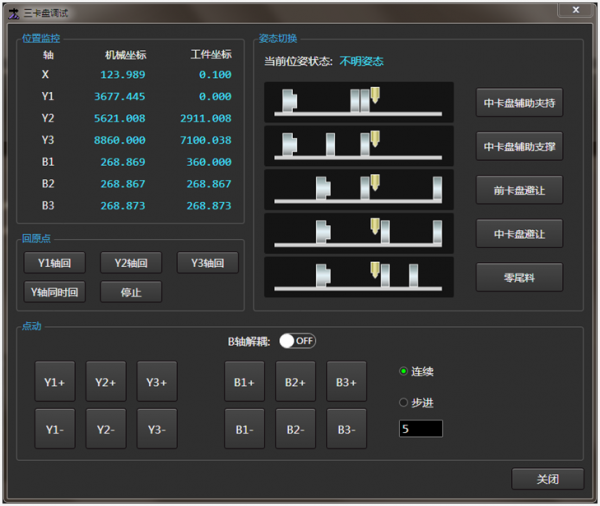Close the dialog with 关闭 button
Viewport: 600px width, 506px height.
click(547, 479)
